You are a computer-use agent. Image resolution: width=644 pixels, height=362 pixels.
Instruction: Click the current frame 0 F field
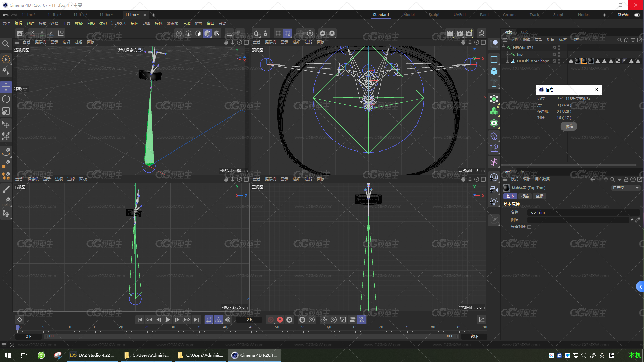point(249,320)
